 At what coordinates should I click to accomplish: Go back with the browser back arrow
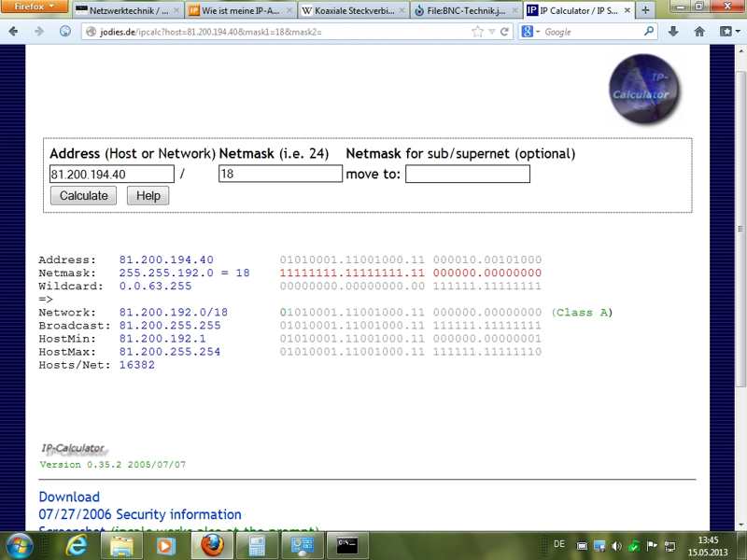[13, 32]
